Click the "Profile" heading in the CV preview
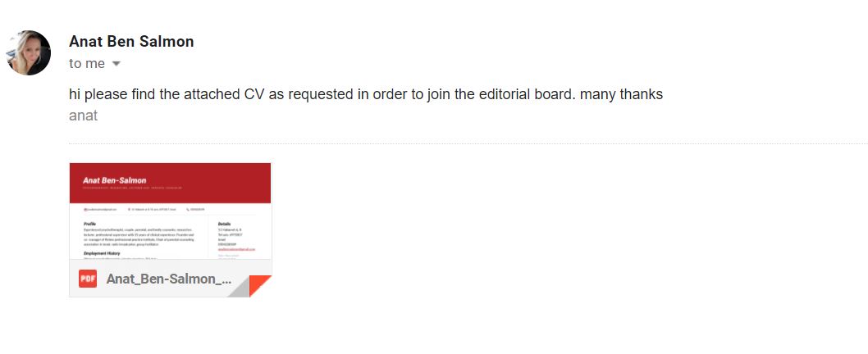This screenshot has width=868, height=354. [90, 223]
